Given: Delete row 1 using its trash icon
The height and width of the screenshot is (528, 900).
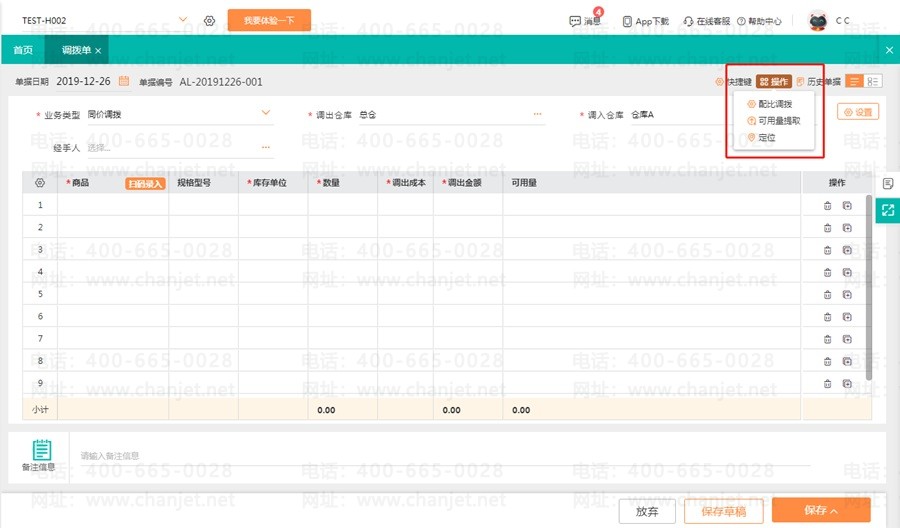Looking at the screenshot, I should click(x=827, y=206).
